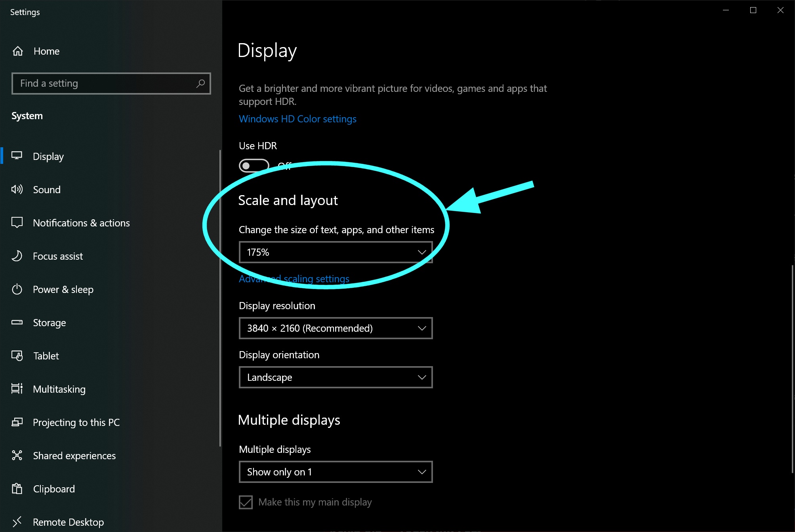
Task: Open the Show only on 1 dropdown
Action: 336,472
